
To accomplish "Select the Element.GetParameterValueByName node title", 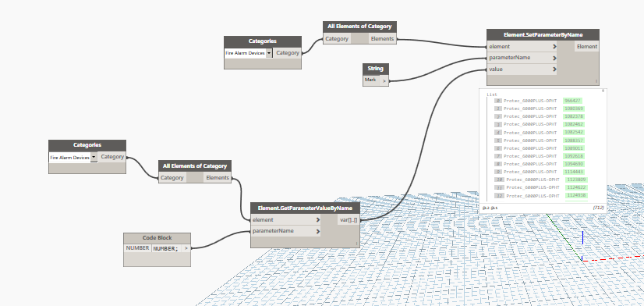I will (305, 208).
